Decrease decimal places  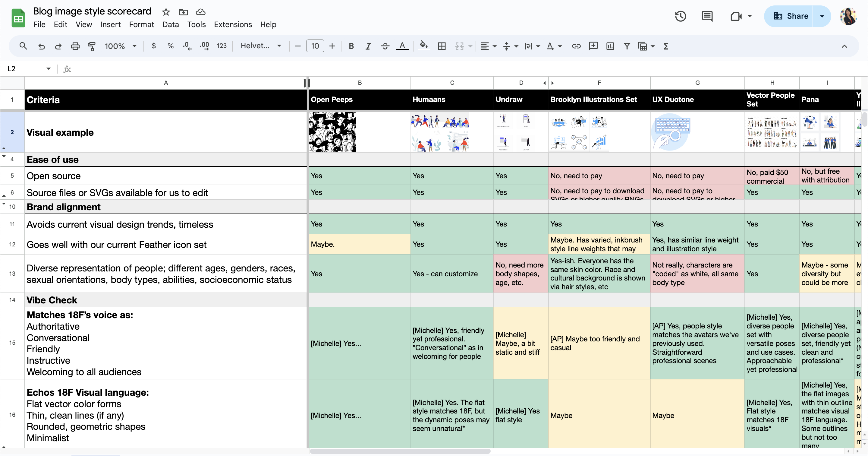point(187,46)
